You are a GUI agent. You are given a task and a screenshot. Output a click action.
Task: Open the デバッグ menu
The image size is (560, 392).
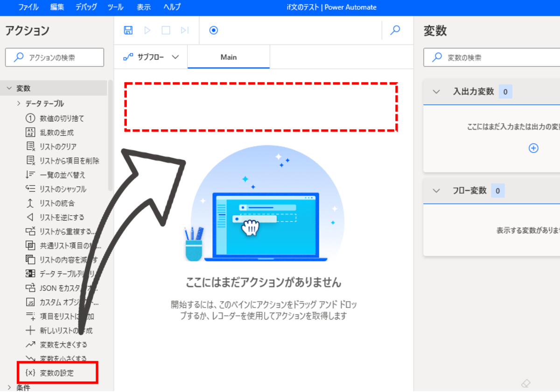click(86, 7)
